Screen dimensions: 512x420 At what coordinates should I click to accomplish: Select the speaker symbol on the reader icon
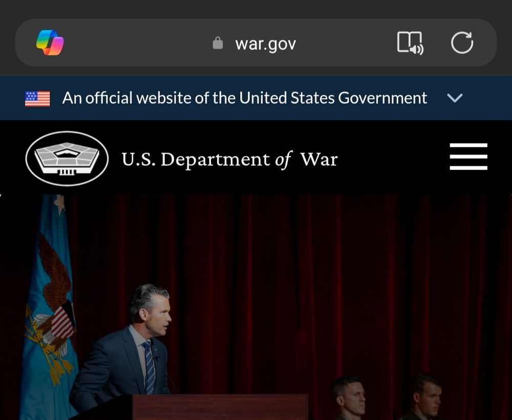click(418, 50)
